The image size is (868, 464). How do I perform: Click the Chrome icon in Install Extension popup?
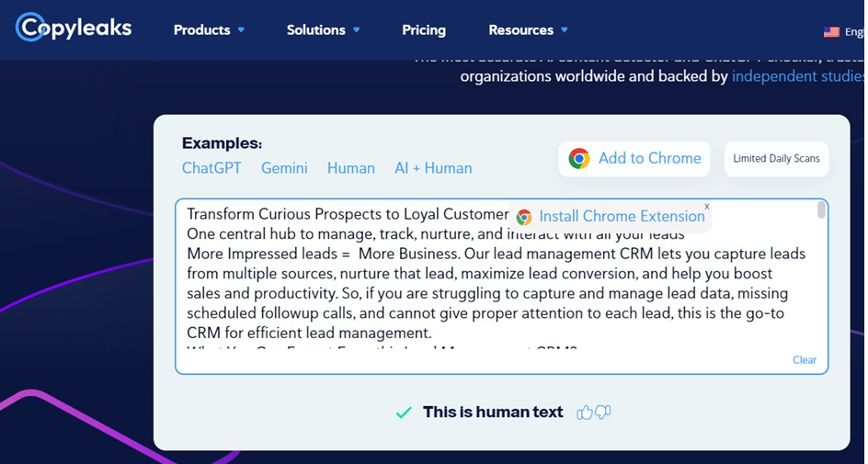point(524,217)
